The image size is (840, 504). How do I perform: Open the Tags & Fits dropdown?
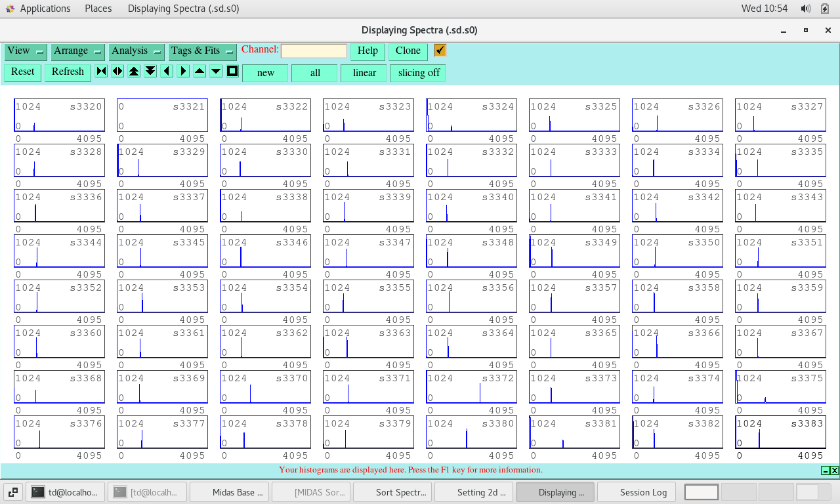(202, 51)
